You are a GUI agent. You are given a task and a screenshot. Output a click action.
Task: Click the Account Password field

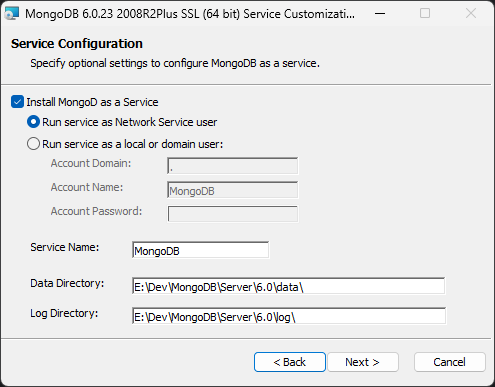point(233,214)
